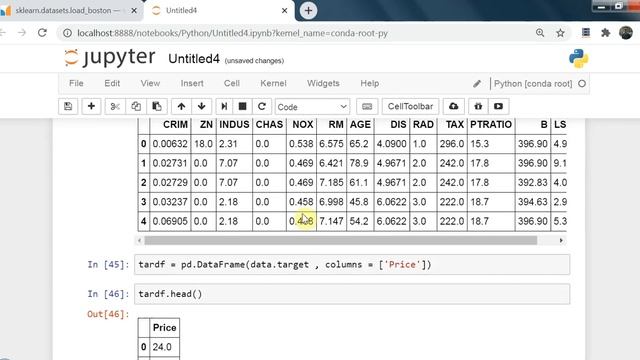Viewport: 640px width, 360px height.
Task: Open the Edit menu
Action: [112, 83]
